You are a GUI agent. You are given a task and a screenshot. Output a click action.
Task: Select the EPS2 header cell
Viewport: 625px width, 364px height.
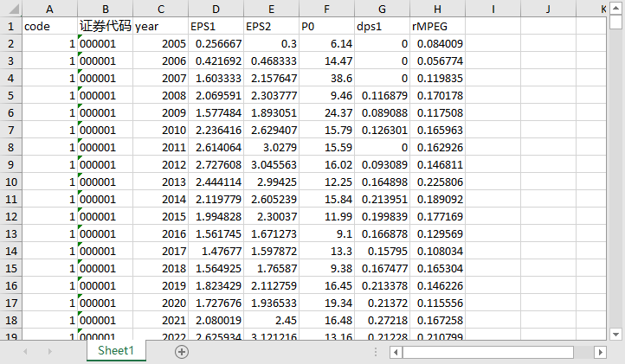click(x=271, y=26)
